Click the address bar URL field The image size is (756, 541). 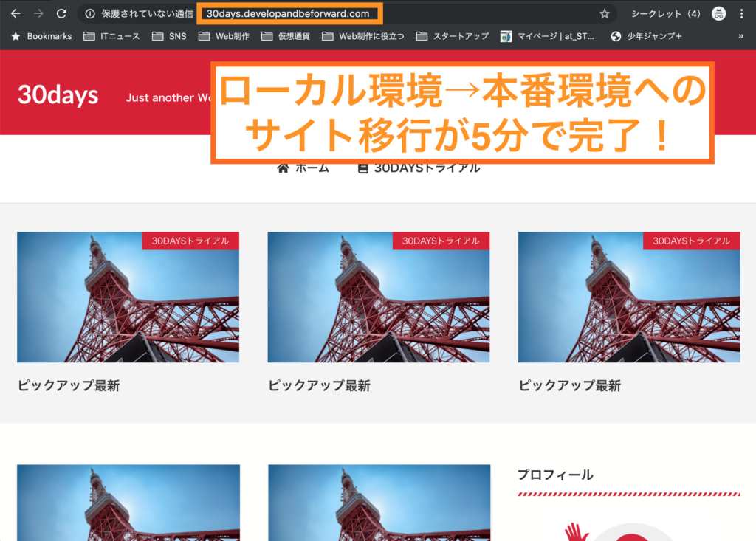(288, 13)
